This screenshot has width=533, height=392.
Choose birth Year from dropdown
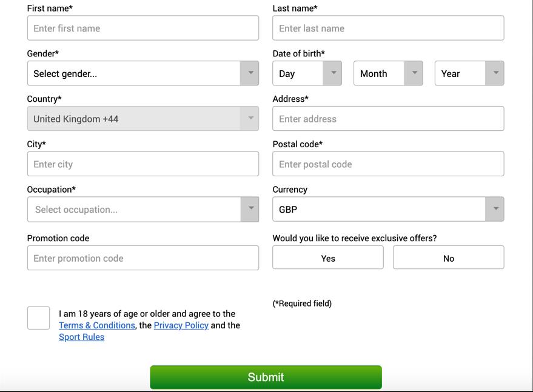point(469,73)
